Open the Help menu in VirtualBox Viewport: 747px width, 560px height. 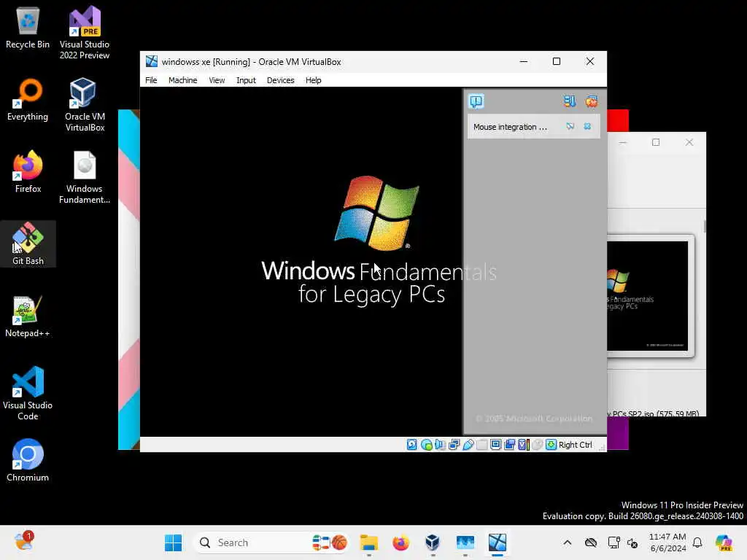coord(313,80)
